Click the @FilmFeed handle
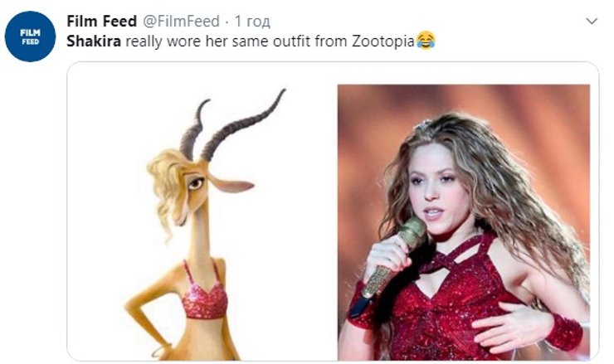This screenshot has height=364, width=614. point(183,21)
